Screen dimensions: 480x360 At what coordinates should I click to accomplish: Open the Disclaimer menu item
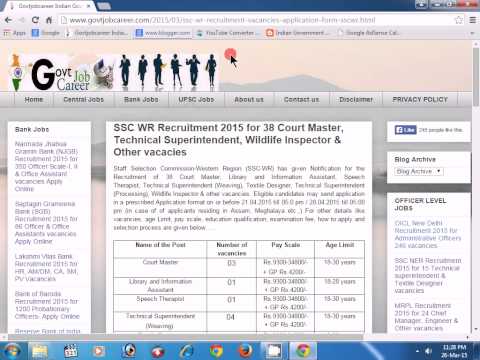tap(356, 99)
